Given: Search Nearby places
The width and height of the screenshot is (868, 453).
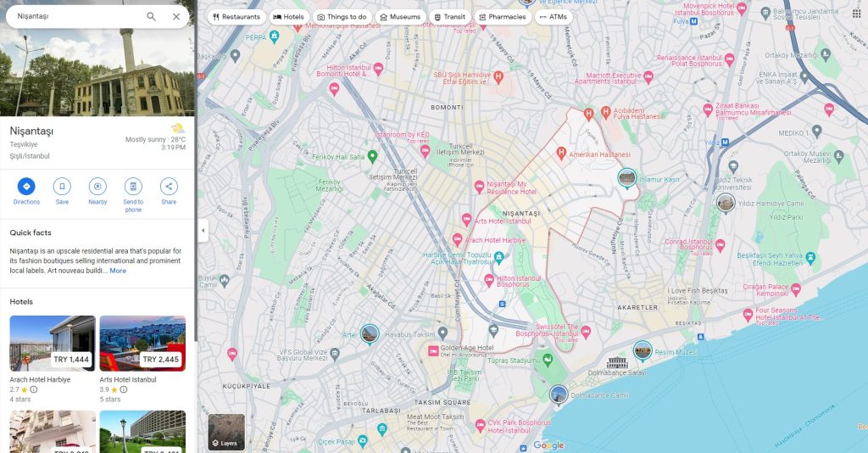Looking at the screenshot, I should (97, 191).
